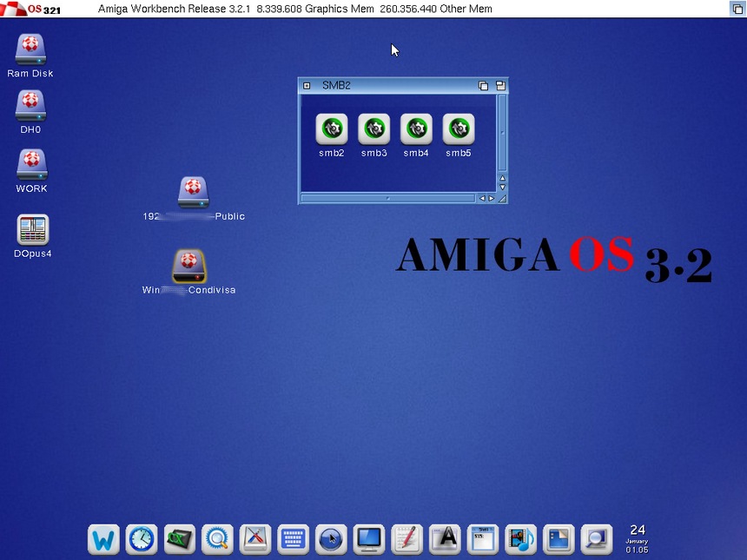Open the clock app in the dock
Viewport: 747px width, 560px height.
coord(141,539)
